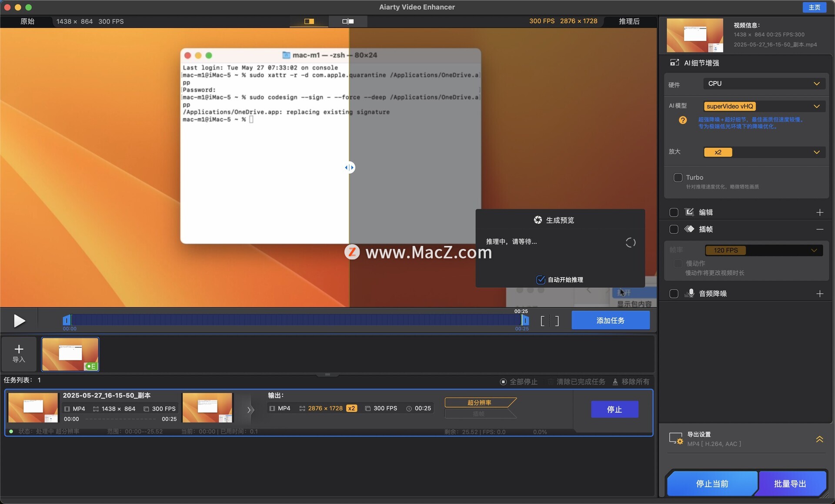This screenshot has height=504, width=835.
Task: Click the 添加任务 add task button
Action: point(611,320)
